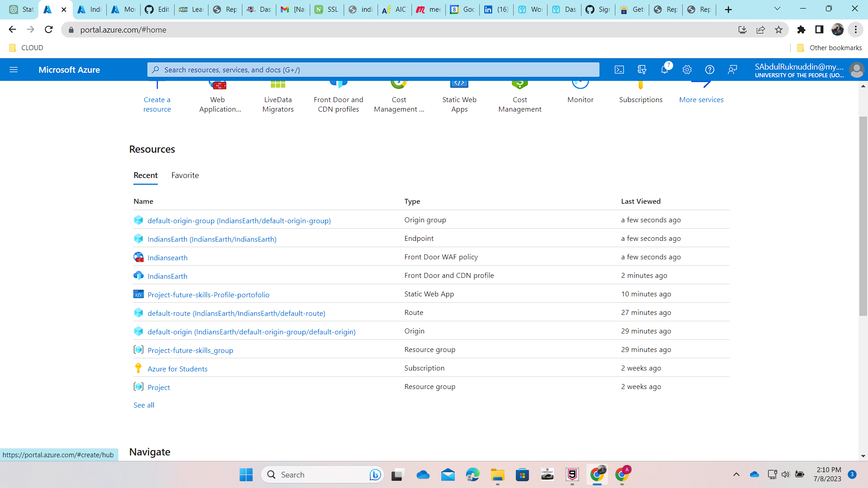Switch to the Recent tab
868x488 pixels.
click(x=145, y=175)
